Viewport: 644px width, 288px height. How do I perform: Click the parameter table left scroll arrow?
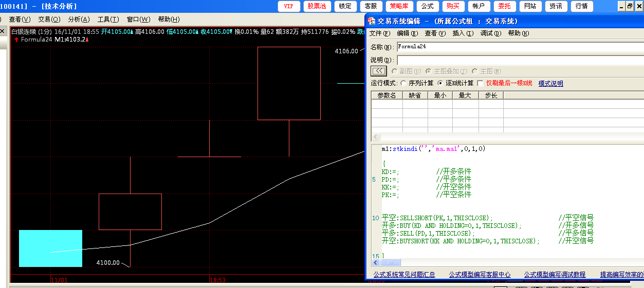375,137
